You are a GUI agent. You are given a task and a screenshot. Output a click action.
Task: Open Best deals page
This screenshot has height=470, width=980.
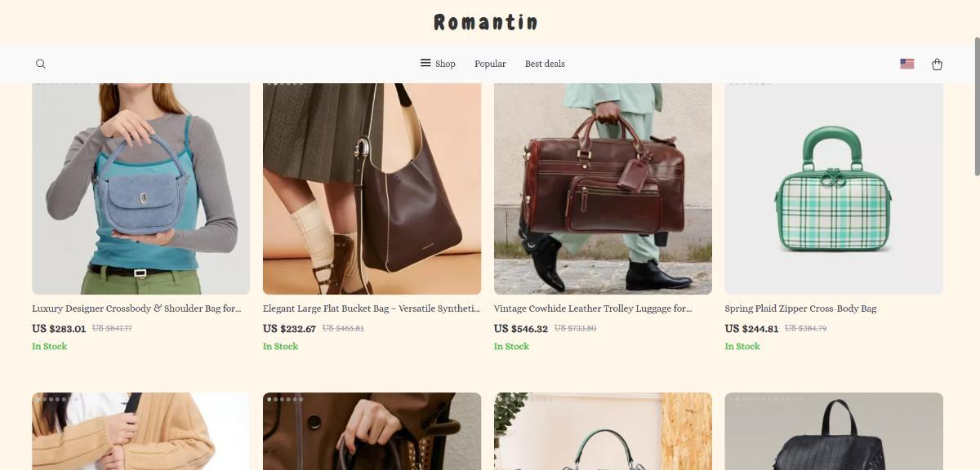point(545,64)
